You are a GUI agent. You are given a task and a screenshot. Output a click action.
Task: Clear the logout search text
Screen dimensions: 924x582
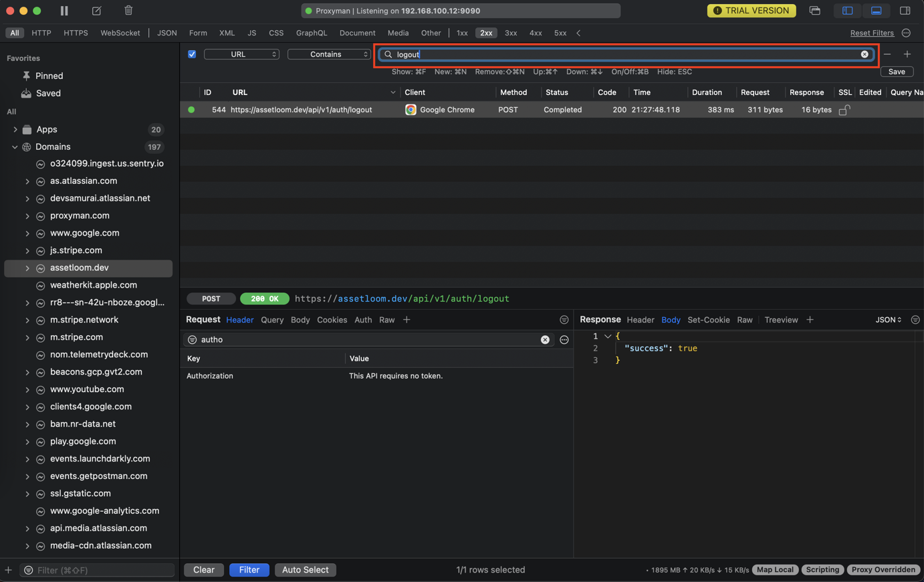point(864,54)
